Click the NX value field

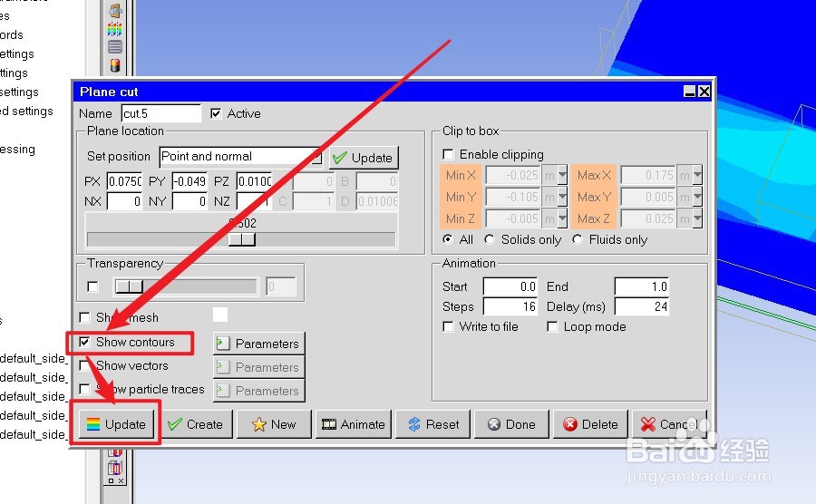(x=125, y=201)
